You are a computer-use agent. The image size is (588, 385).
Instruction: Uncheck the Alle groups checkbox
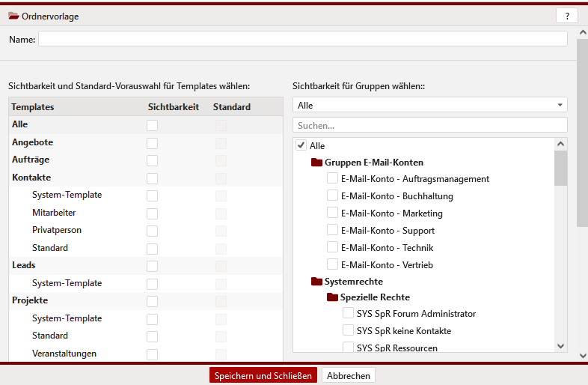(x=301, y=145)
